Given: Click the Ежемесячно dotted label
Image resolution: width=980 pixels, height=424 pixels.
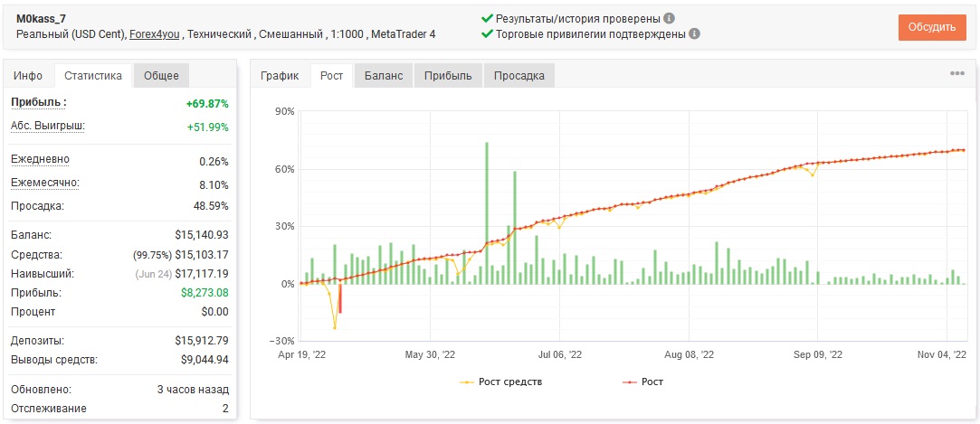Looking at the screenshot, I should (45, 184).
